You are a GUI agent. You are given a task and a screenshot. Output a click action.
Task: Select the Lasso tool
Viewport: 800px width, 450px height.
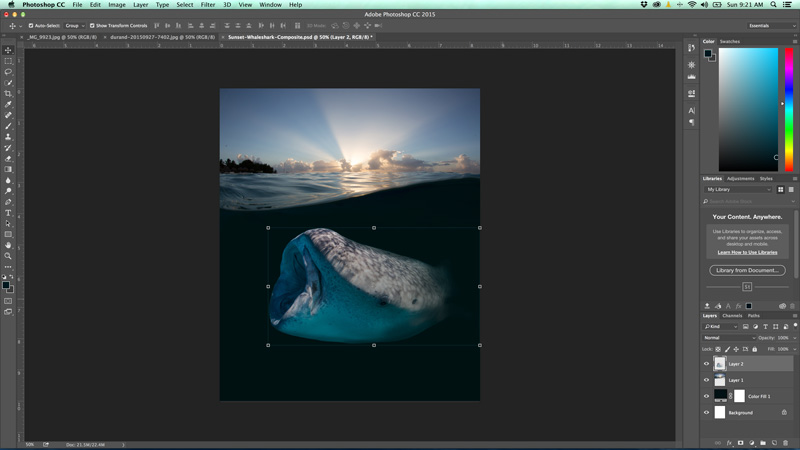point(8,72)
